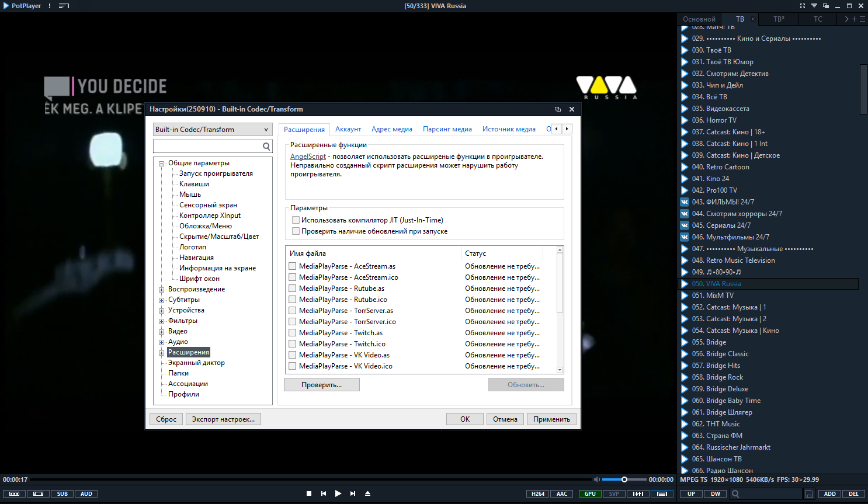Open the AAC audio codec info
Image resolution: width=868 pixels, height=504 pixels.
click(562, 494)
